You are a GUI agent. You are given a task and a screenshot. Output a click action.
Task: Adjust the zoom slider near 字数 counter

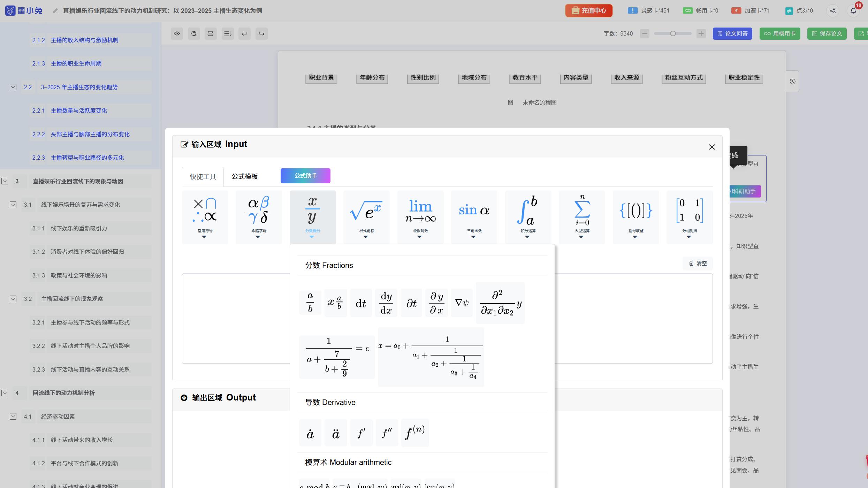pos(673,33)
